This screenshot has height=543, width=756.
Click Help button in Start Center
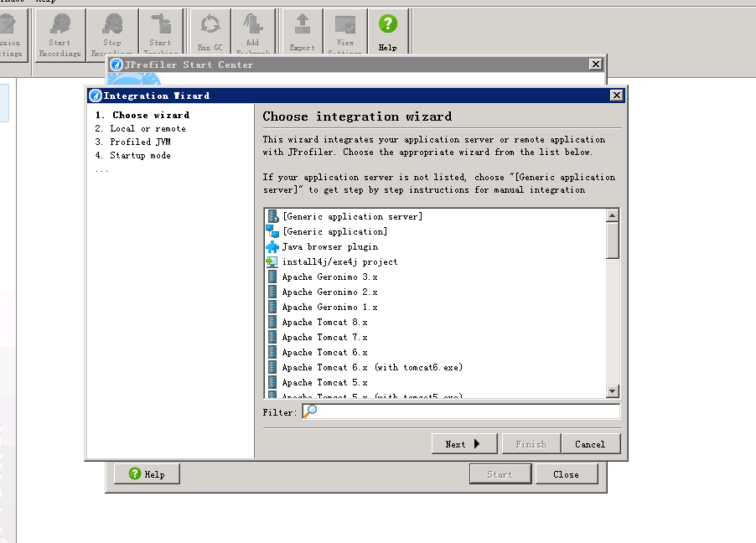pyautogui.click(x=147, y=474)
